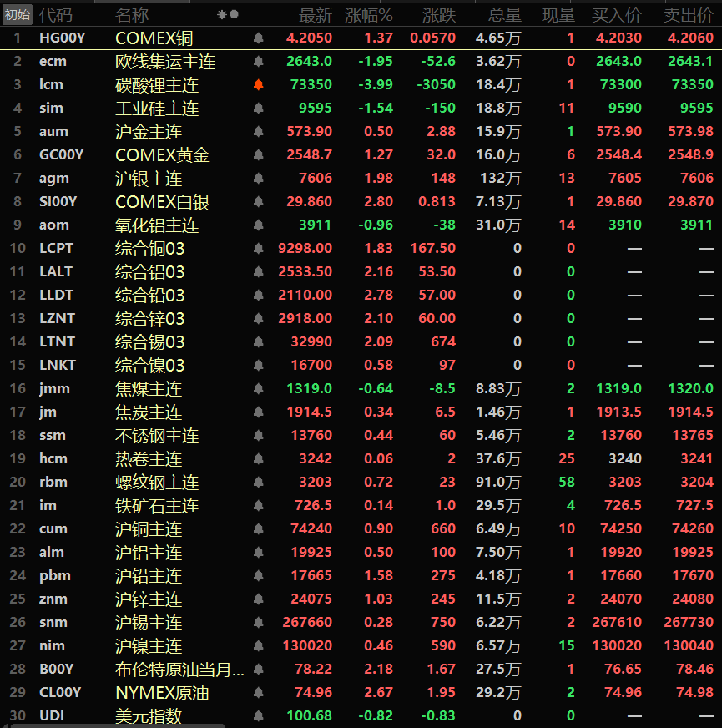The width and height of the screenshot is (722, 728).
Task: Click the orange alert bell for 碳酸锂主连
Action: coord(258,85)
